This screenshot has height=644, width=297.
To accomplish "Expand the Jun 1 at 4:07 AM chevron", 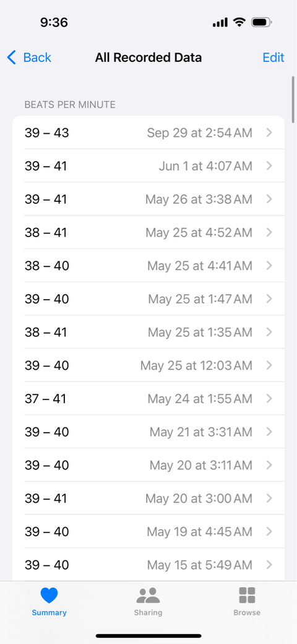I will [269, 165].
